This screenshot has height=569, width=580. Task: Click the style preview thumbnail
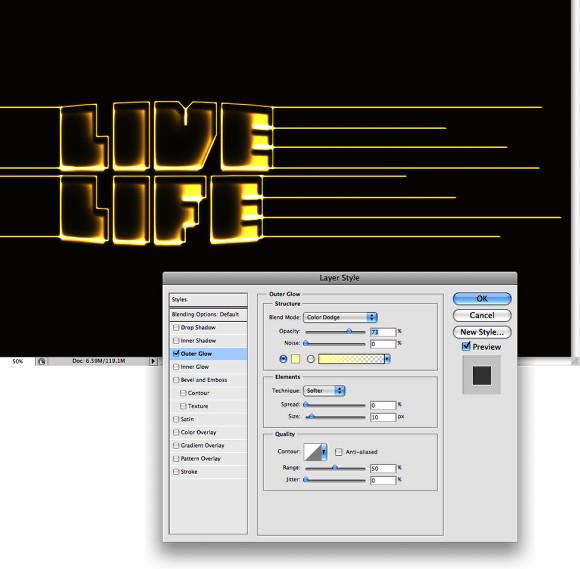tap(482, 375)
